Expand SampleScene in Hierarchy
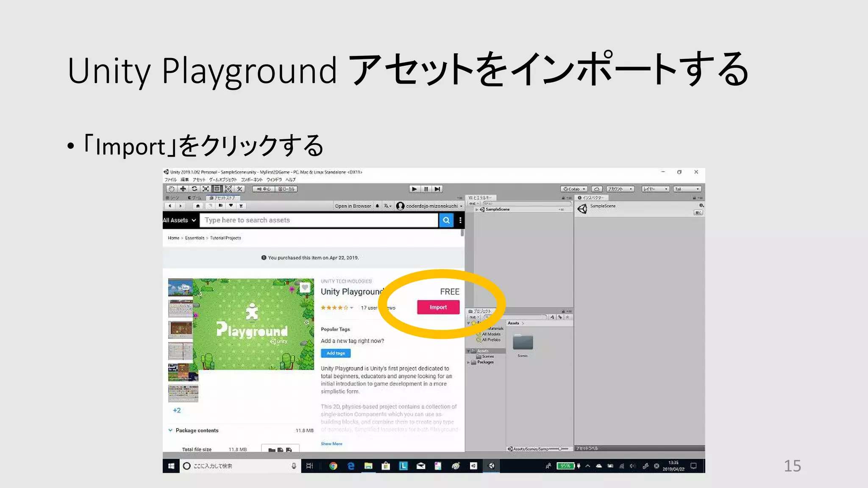Viewport: 868px width, 488px height. [477, 210]
